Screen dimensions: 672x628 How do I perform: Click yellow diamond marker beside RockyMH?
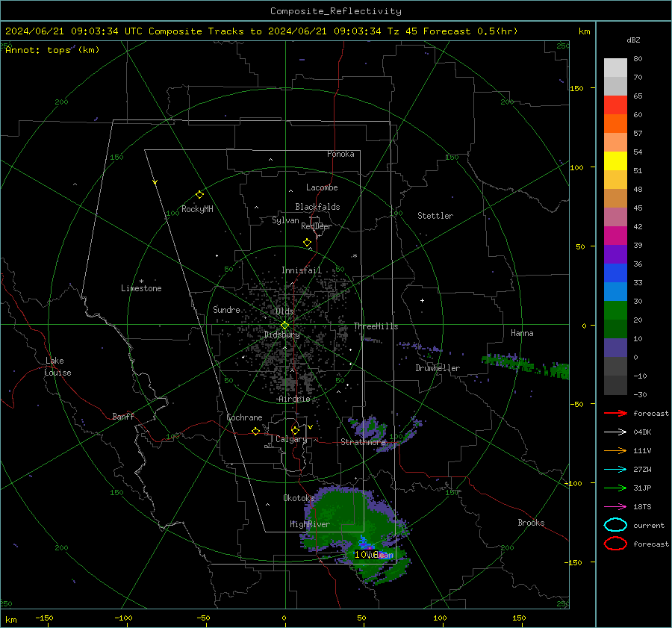pos(199,195)
